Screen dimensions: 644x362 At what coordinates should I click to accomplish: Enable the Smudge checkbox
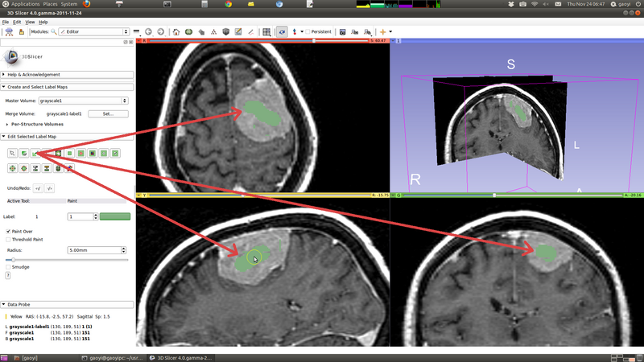pyautogui.click(x=8, y=267)
